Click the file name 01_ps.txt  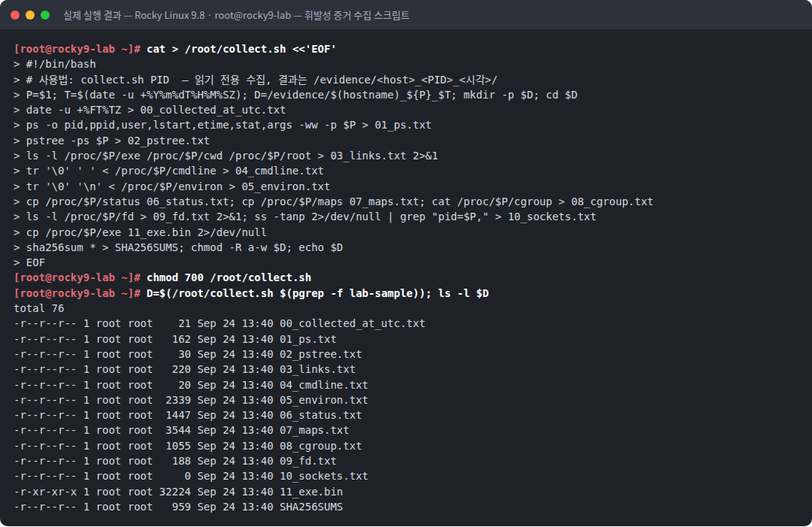click(308, 339)
